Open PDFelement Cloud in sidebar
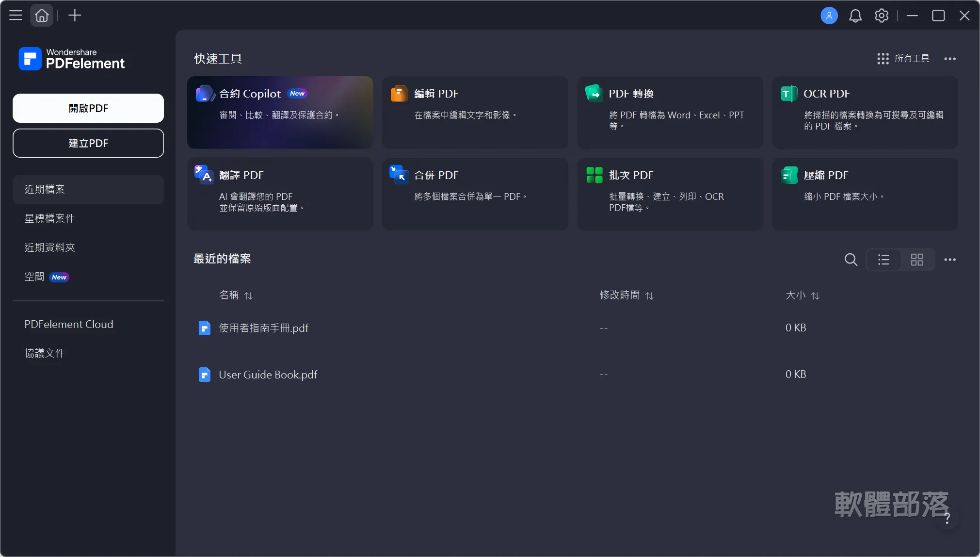The image size is (980, 557). pyautogui.click(x=88, y=324)
